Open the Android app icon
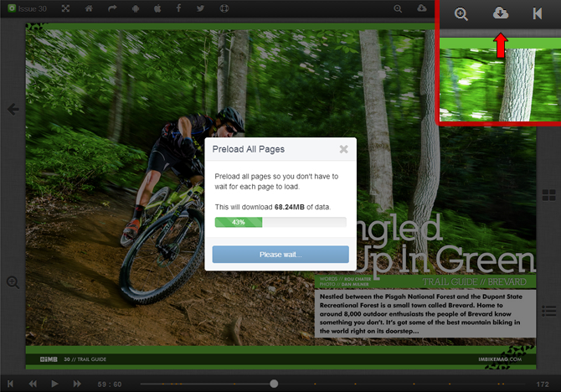 coord(136,8)
